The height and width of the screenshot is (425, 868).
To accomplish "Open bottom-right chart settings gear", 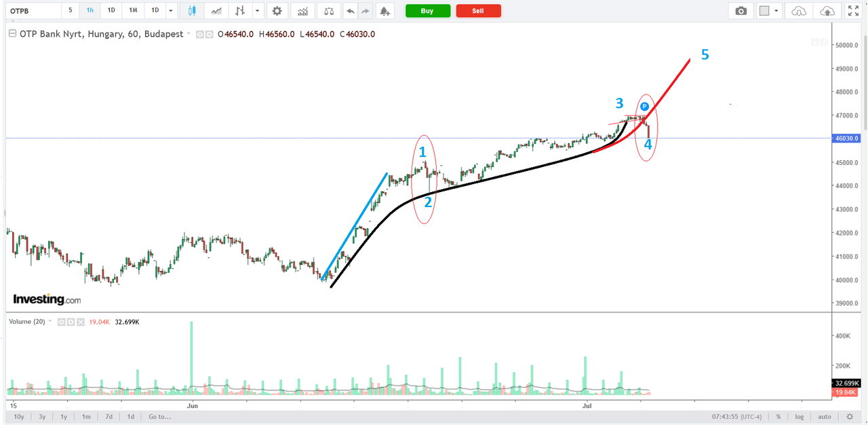I will (x=850, y=417).
